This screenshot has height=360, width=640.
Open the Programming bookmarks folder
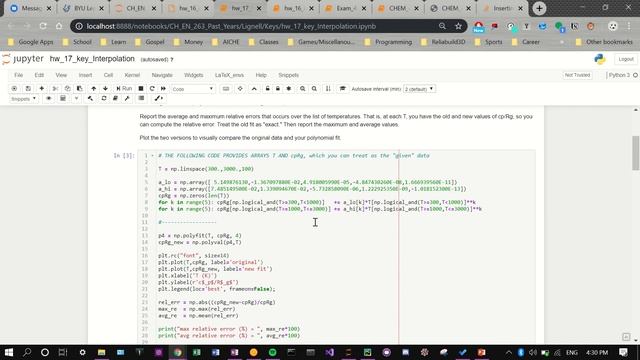(x=389, y=42)
